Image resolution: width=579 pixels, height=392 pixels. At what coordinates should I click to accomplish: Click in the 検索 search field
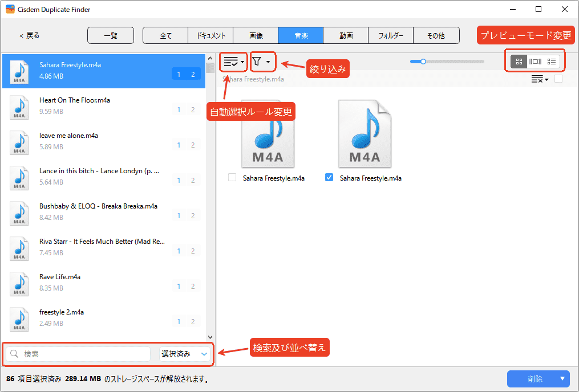pos(78,354)
